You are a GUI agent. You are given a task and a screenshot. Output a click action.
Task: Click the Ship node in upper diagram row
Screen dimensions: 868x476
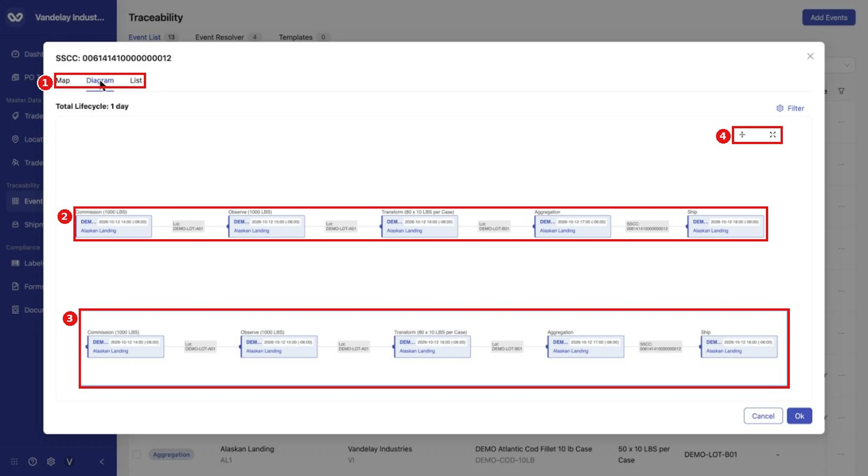[725, 226]
